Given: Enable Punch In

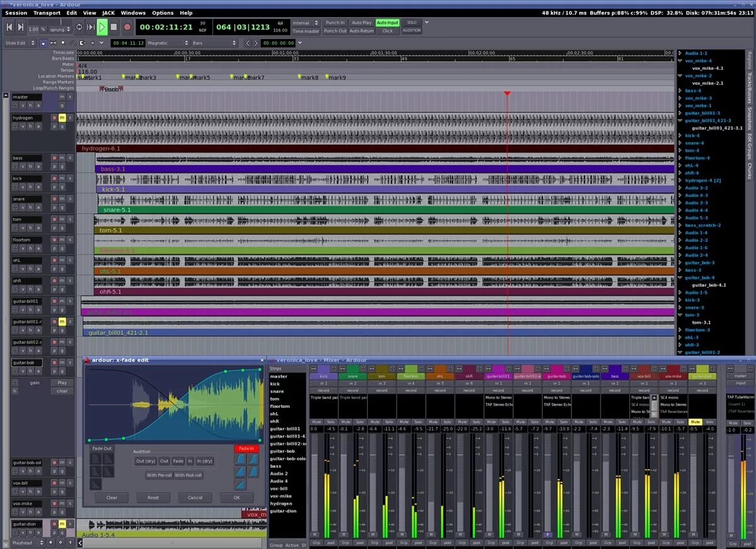Looking at the screenshot, I should click(x=335, y=23).
